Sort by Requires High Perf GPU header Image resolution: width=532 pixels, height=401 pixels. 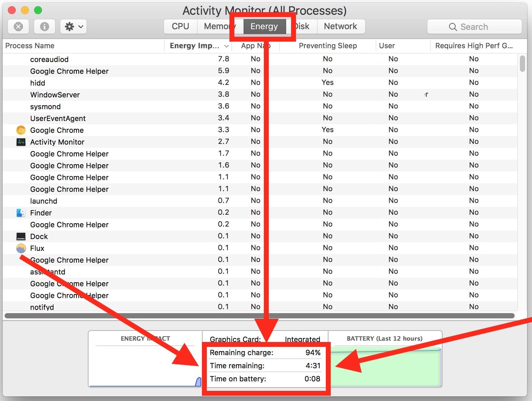click(x=474, y=46)
